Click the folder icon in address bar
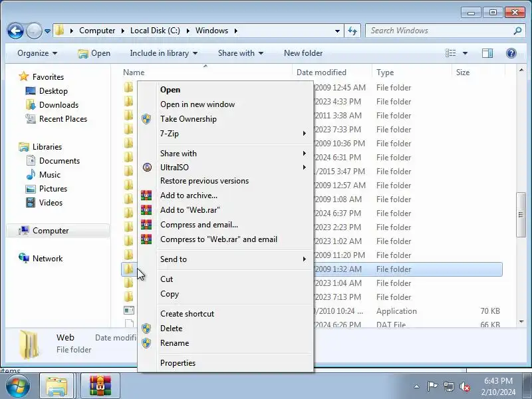This screenshot has width=532, height=399. coord(60,31)
